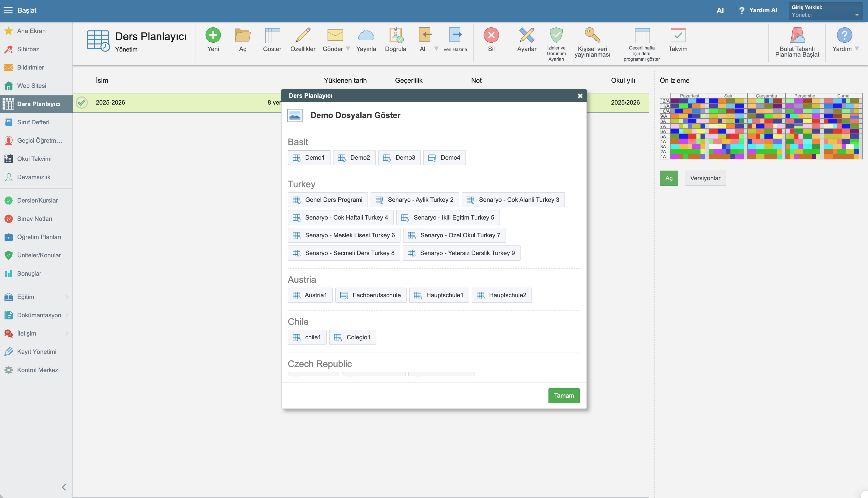Close the Ders Planlayıcı dialog
This screenshot has height=498, width=868.
pyautogui.click(x=580, y=96)
